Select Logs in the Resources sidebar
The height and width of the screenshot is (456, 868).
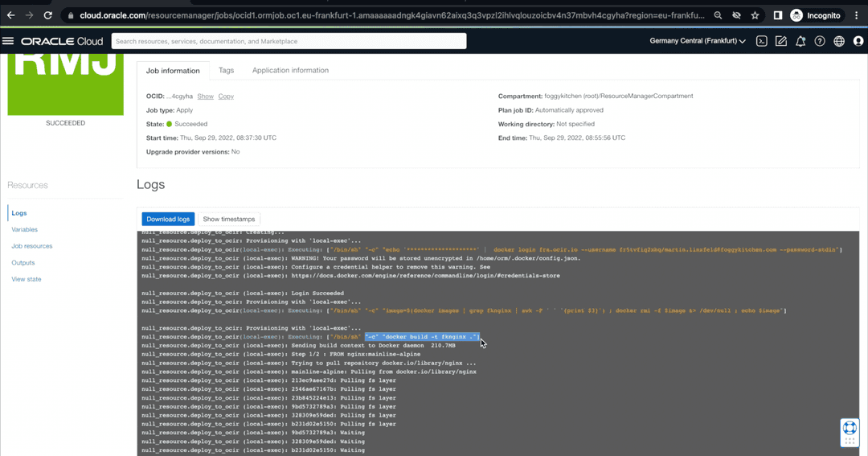coord(18,213)
